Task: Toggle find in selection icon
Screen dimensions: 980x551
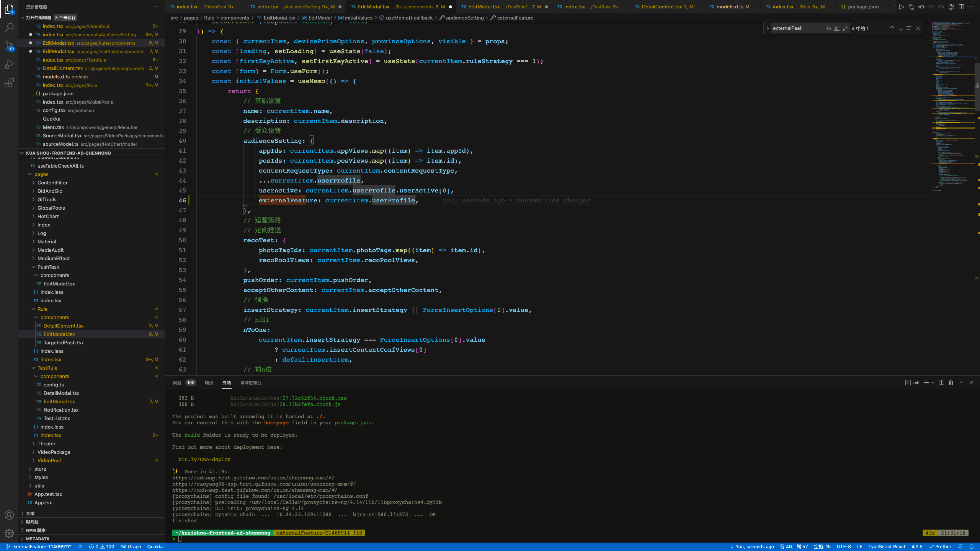Action: 909,28
